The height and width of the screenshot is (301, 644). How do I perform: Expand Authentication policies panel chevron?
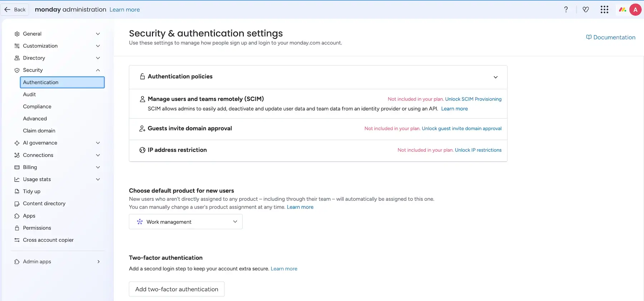[496, 77]
